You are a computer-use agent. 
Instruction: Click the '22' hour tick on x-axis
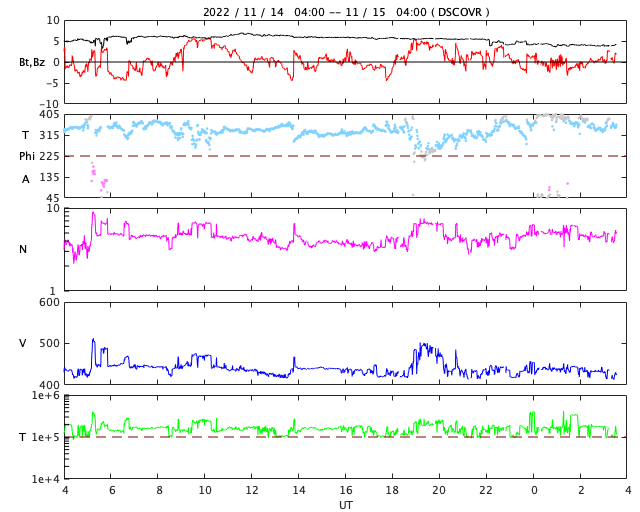click(487, 490)
